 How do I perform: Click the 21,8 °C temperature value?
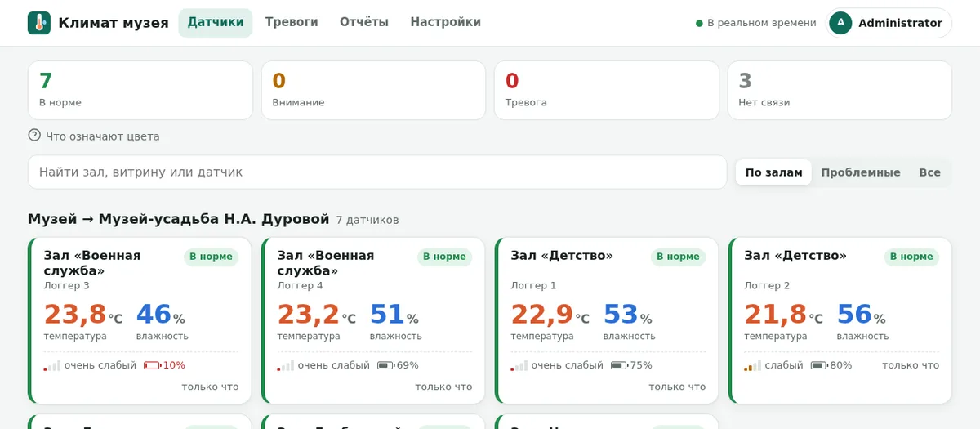(783, 315)
